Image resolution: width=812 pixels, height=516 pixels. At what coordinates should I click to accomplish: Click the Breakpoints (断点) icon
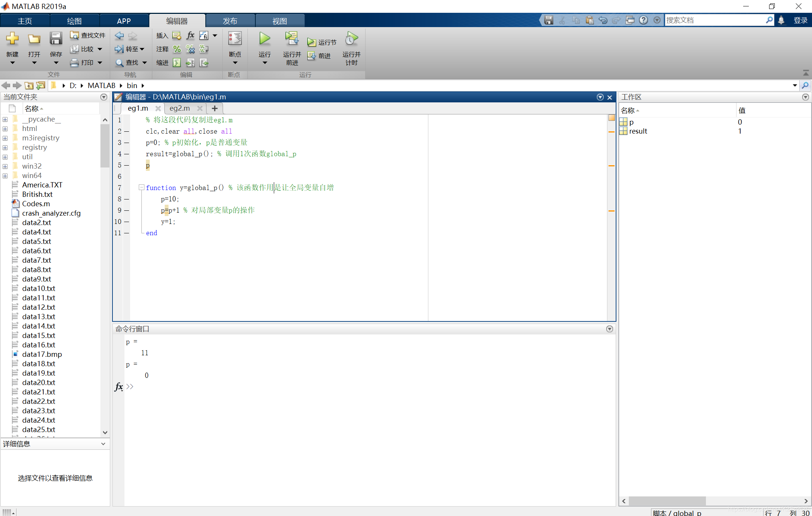[x=235, y=39]
